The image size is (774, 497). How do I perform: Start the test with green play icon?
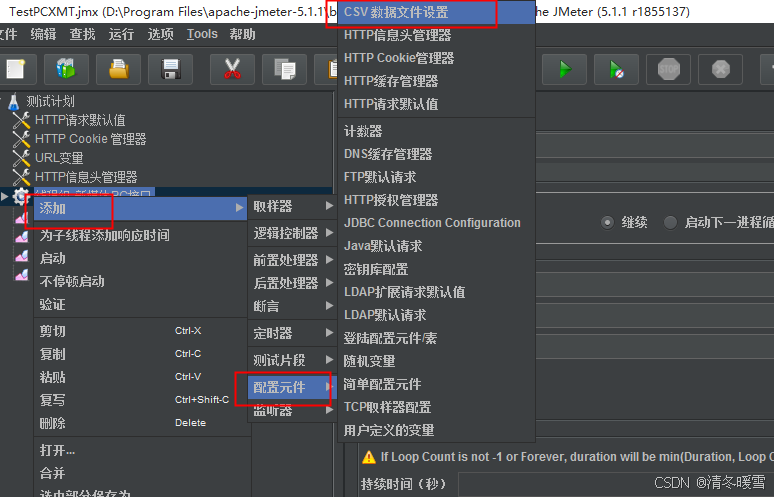[x=565, y=70]
